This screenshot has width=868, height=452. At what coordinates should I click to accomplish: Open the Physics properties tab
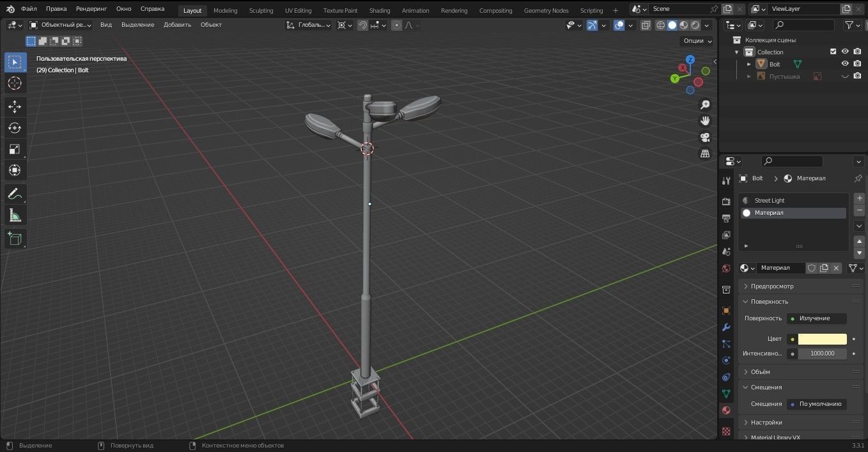coord(726,361)
